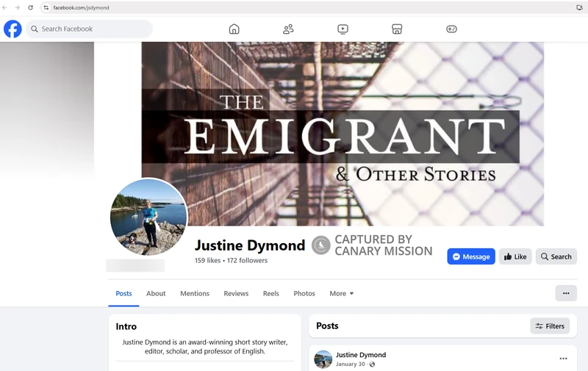Expand the More dropdown in profile tabs
This screenshot has width=588, height=371.
point(342,293)
